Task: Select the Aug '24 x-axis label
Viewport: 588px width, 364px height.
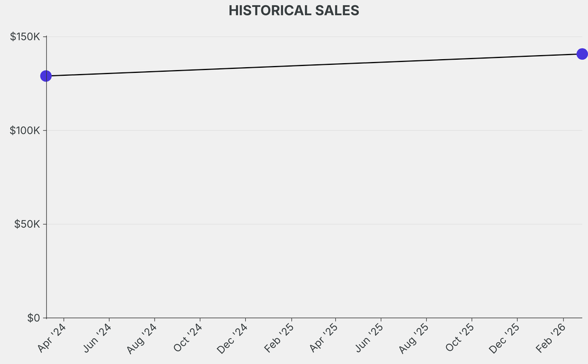Action: 142,338
